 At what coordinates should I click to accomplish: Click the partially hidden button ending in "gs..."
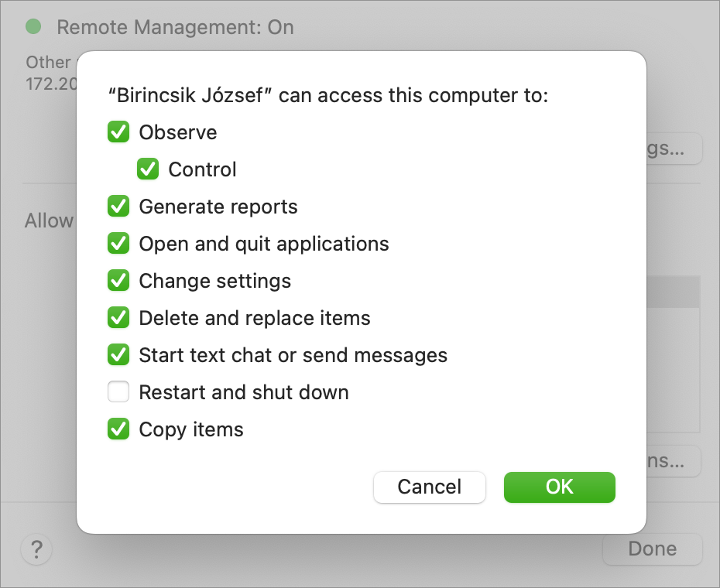[x=674, y=149]
